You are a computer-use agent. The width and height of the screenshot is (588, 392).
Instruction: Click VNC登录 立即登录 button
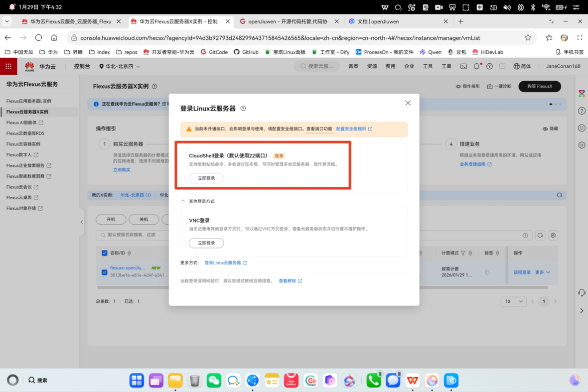[x=206, y=243]
